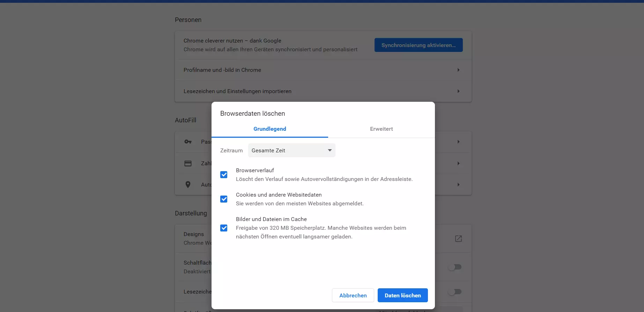Viewport: 644px width, 312px height.
Task: Click Sie werden von den meisten Websites abgemeldet text
Action: click(x=300, y=203)
